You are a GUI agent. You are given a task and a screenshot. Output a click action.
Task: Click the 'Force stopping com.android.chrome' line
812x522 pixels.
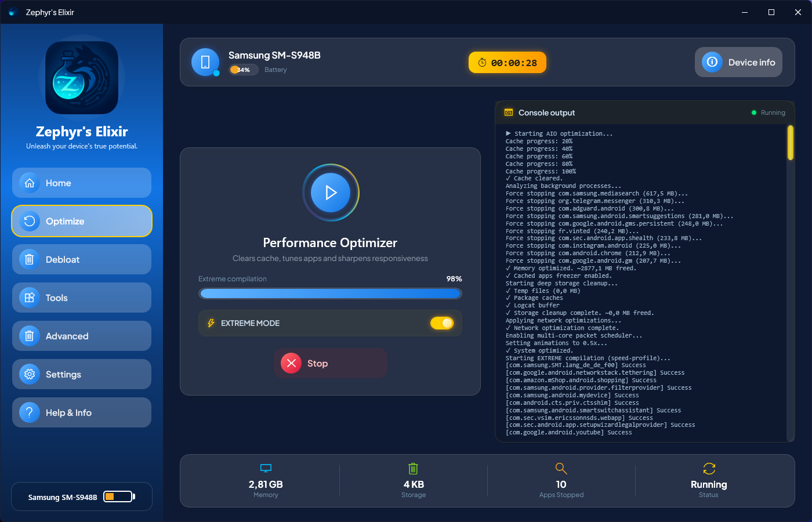point(588,253)
